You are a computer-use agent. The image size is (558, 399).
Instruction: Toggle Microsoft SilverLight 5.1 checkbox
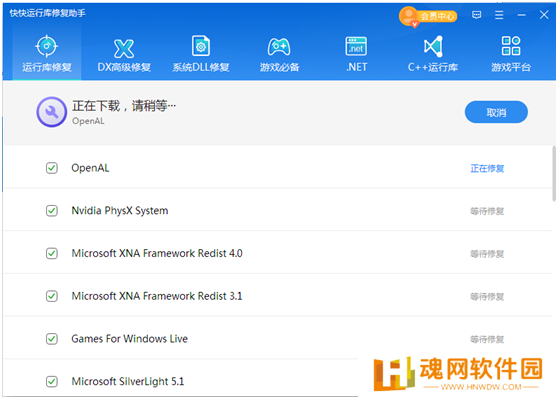pyautogui.click(x=52, y=381)
